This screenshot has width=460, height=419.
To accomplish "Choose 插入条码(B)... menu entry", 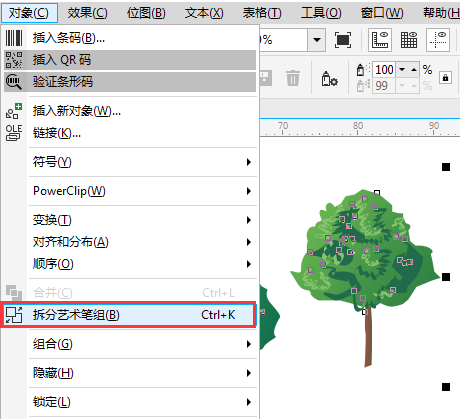I will 130,38.
